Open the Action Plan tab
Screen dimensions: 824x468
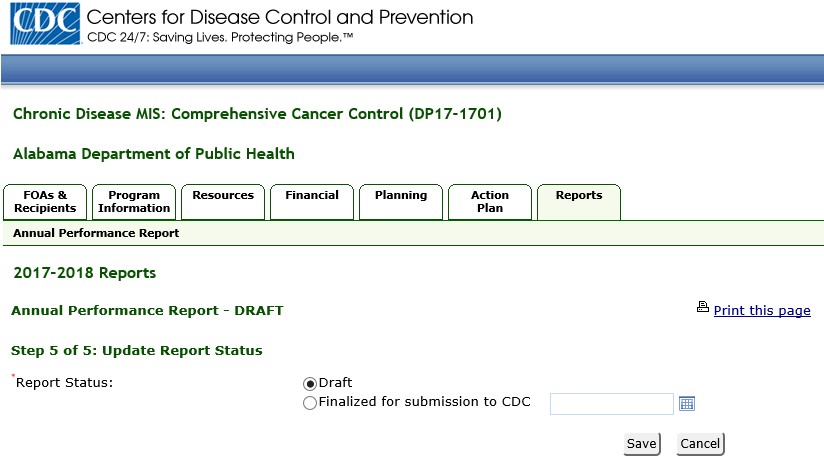tap(490, 202)
